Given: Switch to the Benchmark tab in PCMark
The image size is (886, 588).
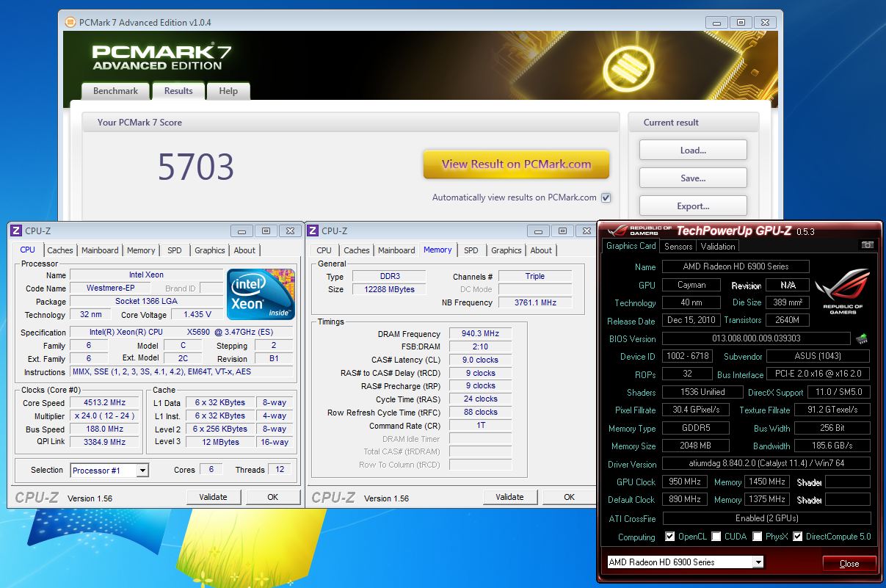Looking at the screenshot, I should click(115, 91).
